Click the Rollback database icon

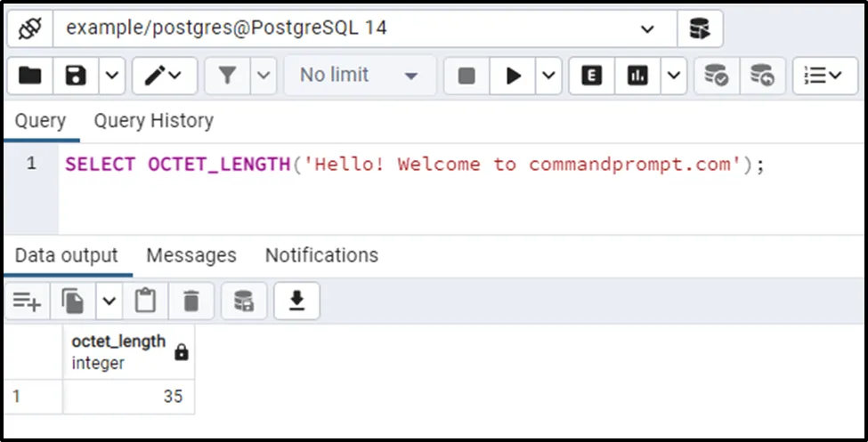coord(761,76)
